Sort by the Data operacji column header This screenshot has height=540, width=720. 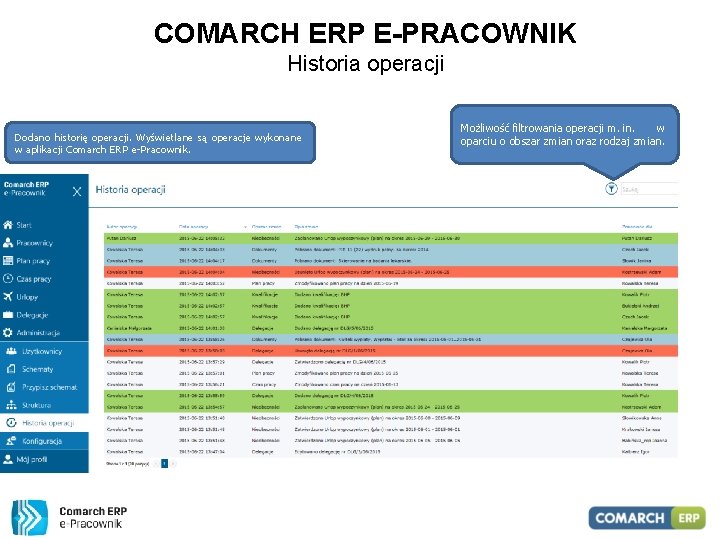click(x=193, y=227)
